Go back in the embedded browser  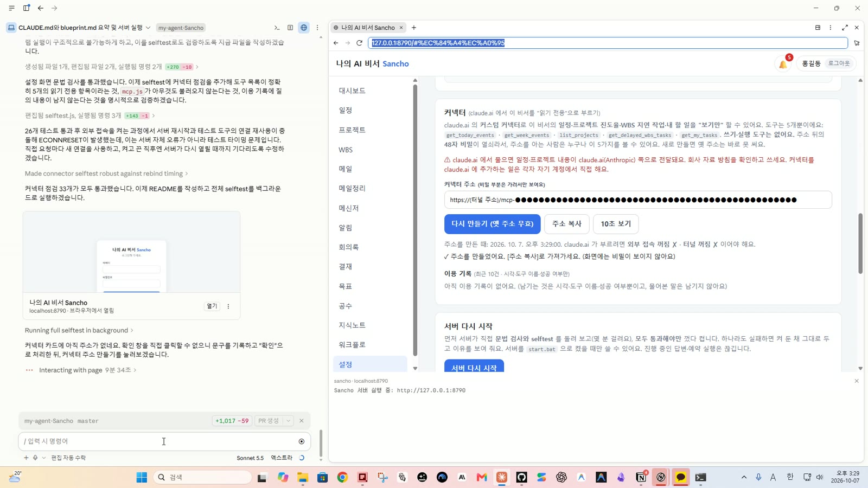tap(336, 43)
